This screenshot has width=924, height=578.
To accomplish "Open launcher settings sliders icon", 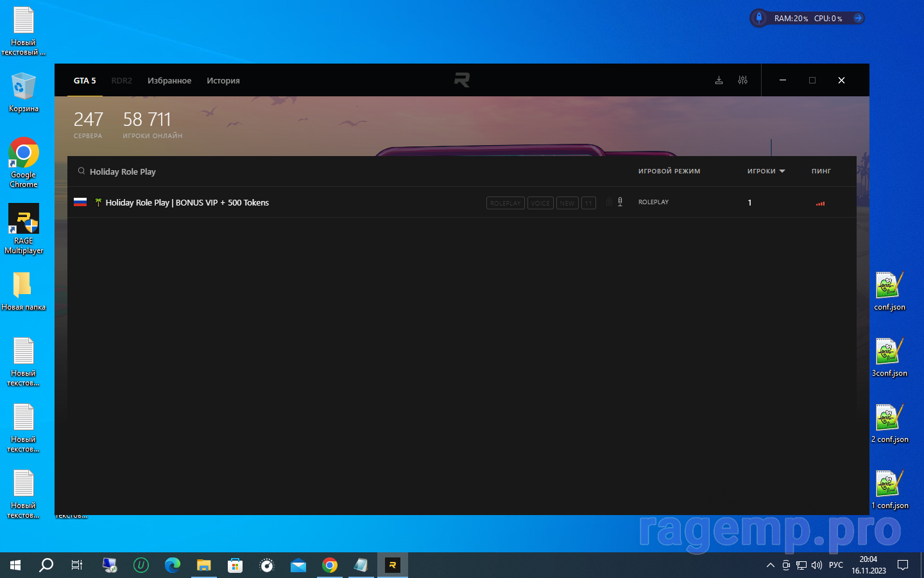I will tap(742, 80).
